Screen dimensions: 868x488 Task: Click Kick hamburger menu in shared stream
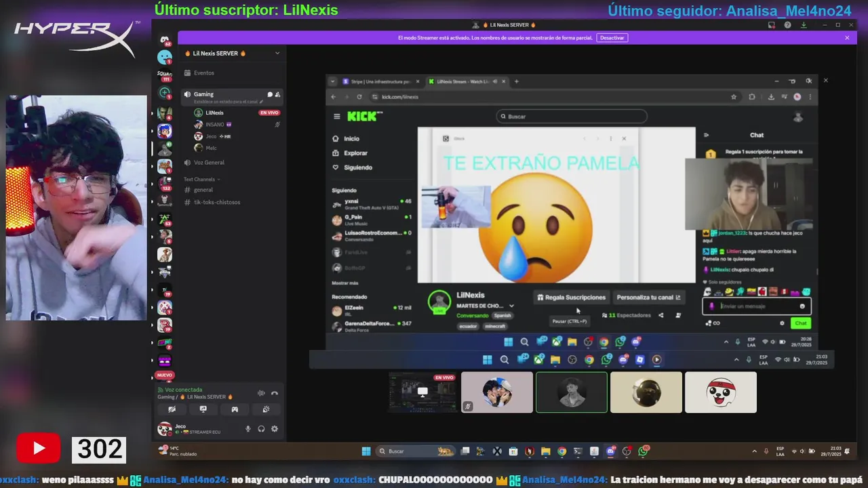pos(336,117)
